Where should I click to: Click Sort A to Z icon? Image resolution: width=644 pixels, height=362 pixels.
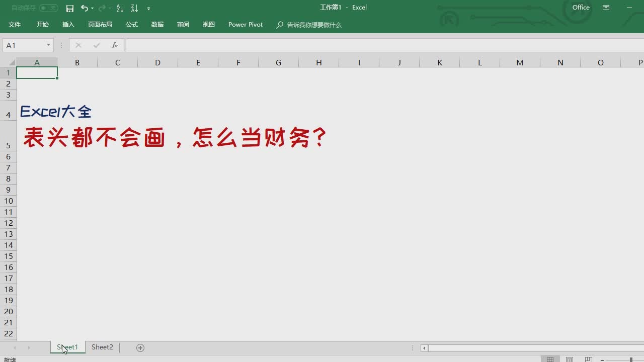120,8
